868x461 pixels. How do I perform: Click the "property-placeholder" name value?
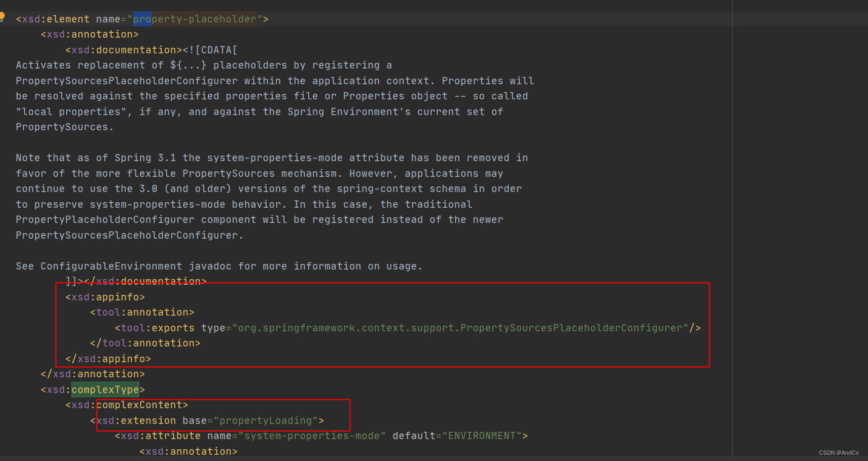coord(195,19)
